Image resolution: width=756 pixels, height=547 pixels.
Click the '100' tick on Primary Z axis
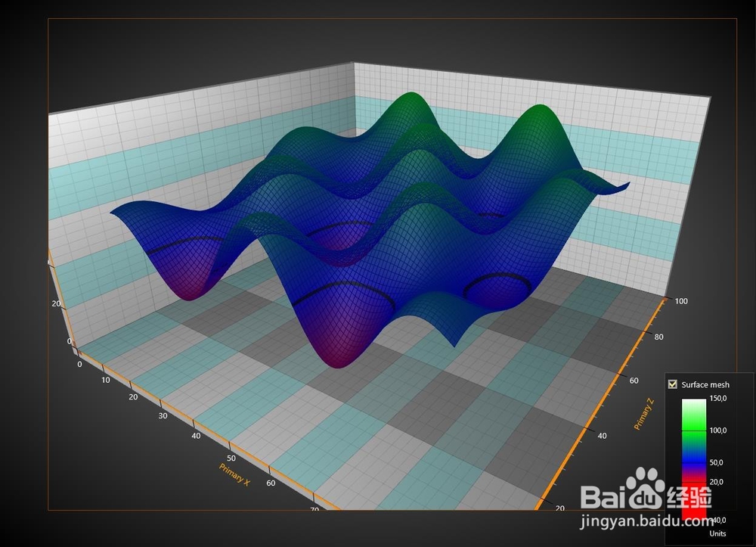681,301
